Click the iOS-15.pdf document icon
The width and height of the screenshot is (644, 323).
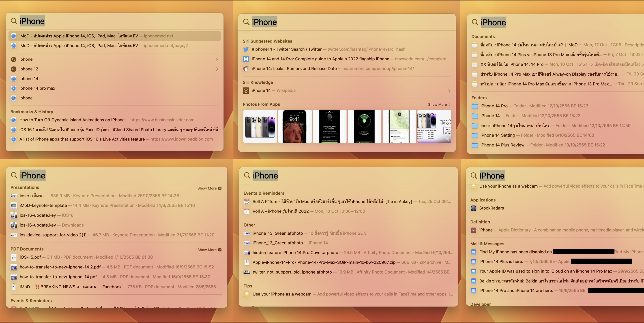(x=14, y=257)
